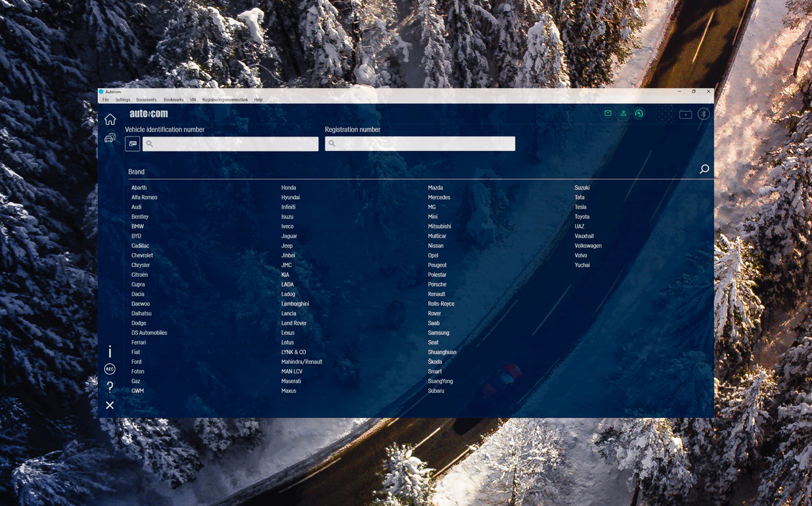This screenshot has width=812, height=506.
Task: Select brand Honda
Action: [x=288, y=187]
